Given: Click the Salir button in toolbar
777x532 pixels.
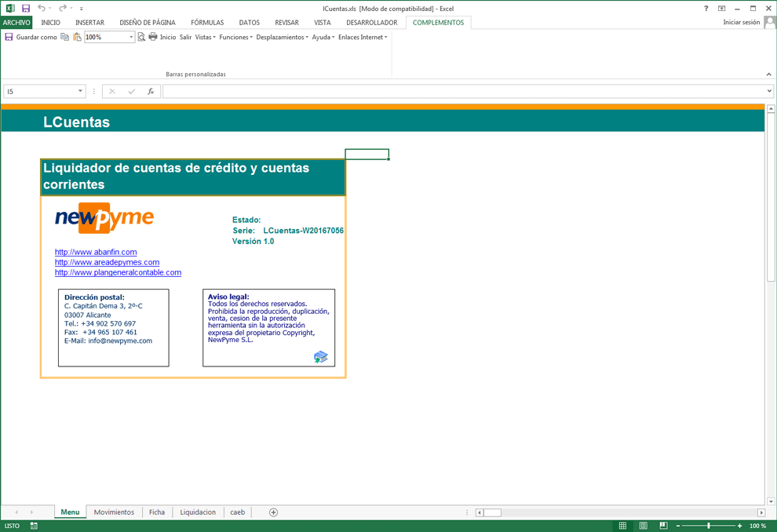Looking at the screenshot, I should click(x=185, y=37).
